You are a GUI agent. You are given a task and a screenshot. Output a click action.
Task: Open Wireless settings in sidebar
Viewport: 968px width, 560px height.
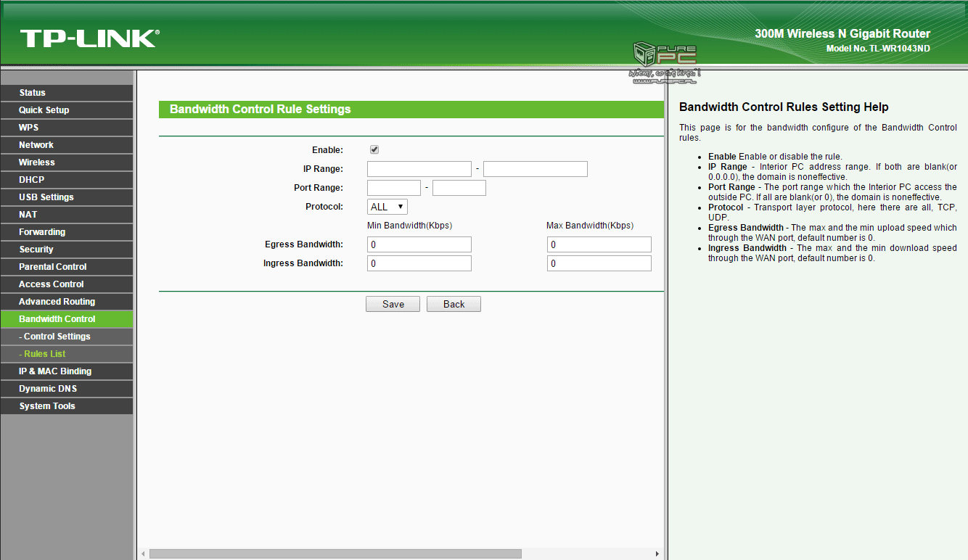tap(67, 162)
